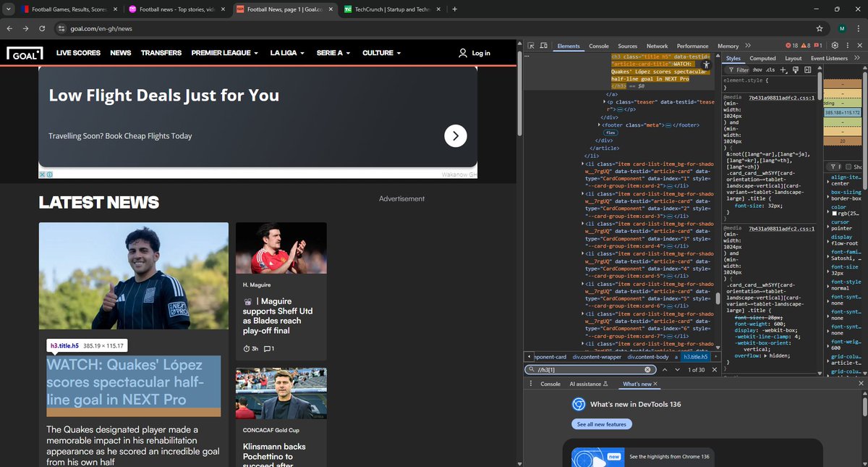Click the Transfers nav link
Viewport: 868px width, 467px height.
tap(161, 53)
